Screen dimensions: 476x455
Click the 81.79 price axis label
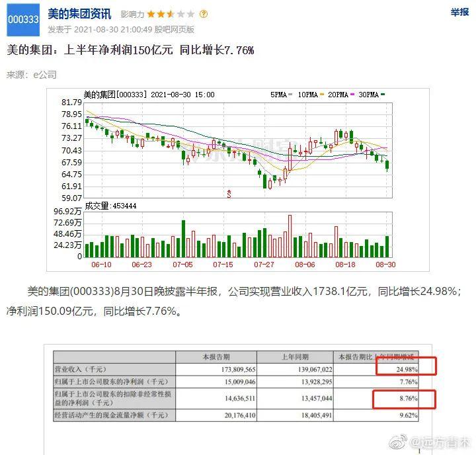pos(71,103)
